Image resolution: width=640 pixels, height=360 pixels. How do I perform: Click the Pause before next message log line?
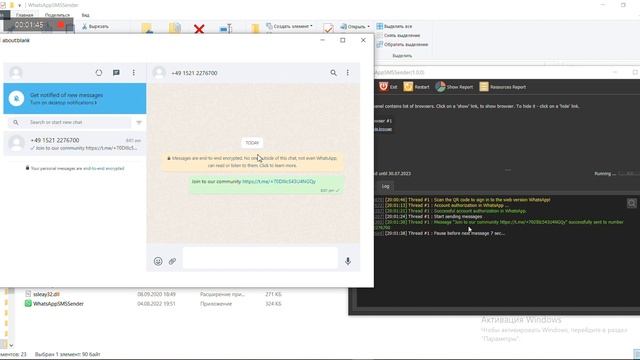[x=445, y=233]
